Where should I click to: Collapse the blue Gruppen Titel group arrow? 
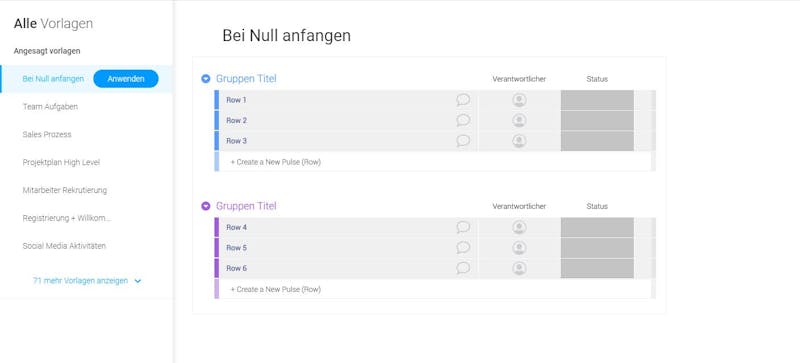(206, 79)
